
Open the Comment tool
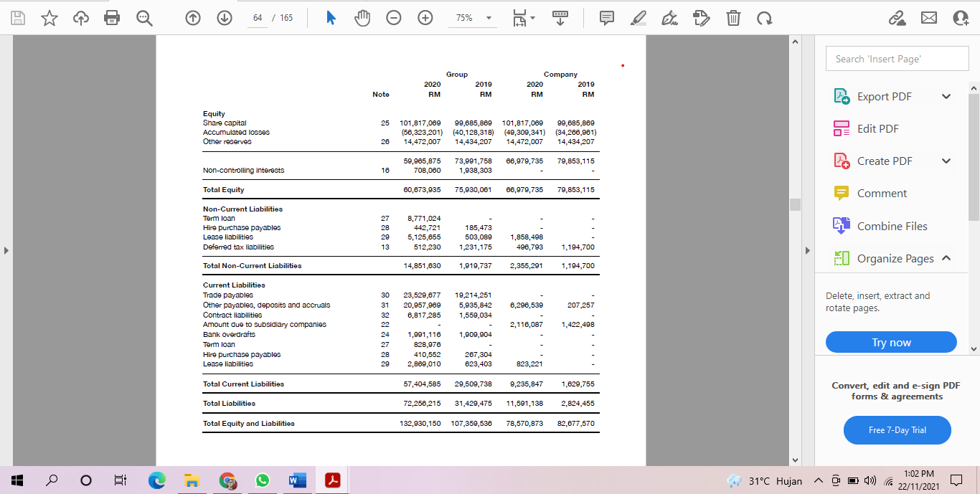point(870,194)
